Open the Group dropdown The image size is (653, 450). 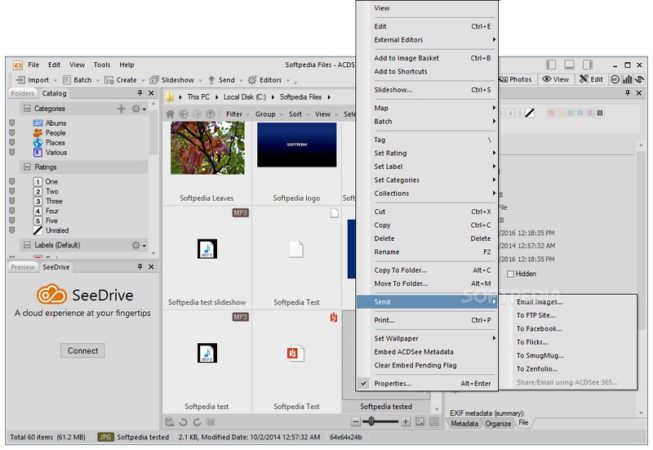[x=267, y=114]
